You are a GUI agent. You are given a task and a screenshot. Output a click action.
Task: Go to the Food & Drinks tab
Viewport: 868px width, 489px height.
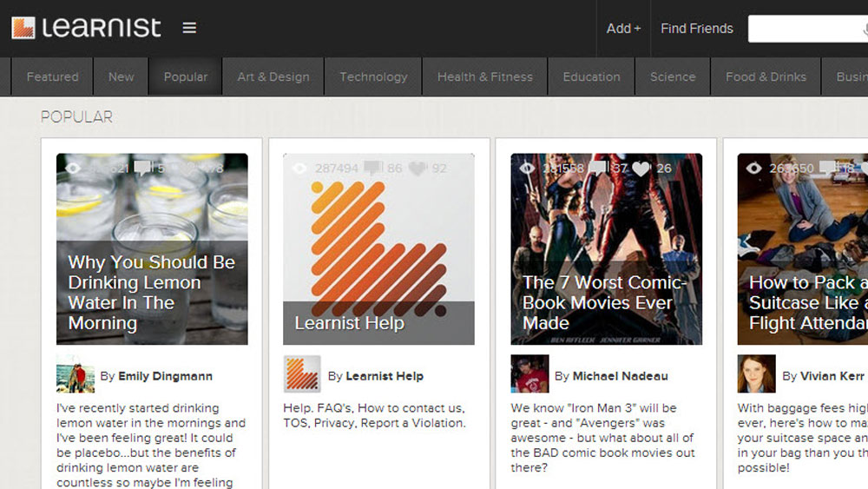(x=766, y=76)
